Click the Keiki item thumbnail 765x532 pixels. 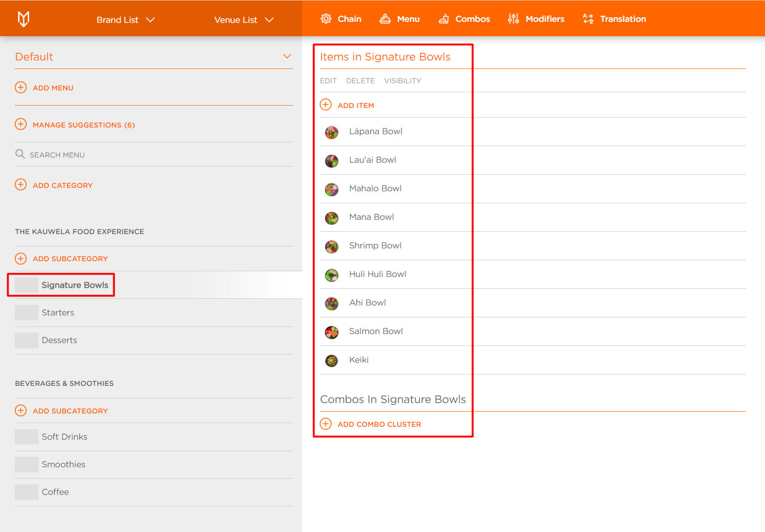[x=332, y=361]
